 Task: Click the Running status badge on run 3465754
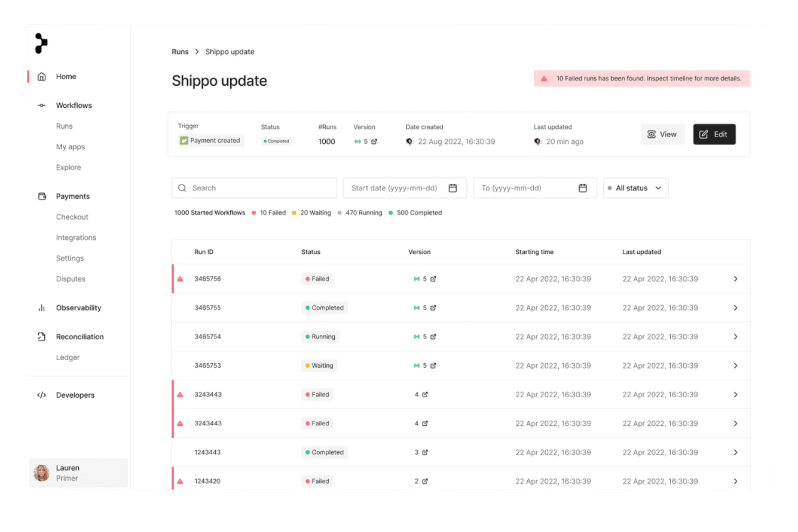click(x=320, y=337)
